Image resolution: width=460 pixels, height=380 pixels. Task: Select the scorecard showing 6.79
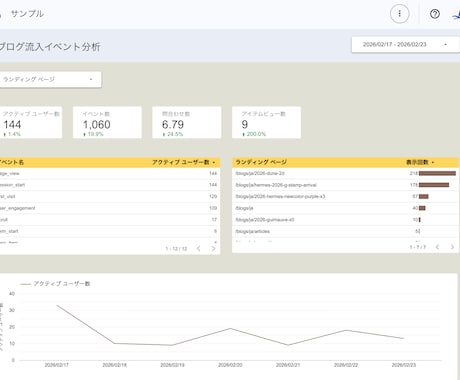187,122
